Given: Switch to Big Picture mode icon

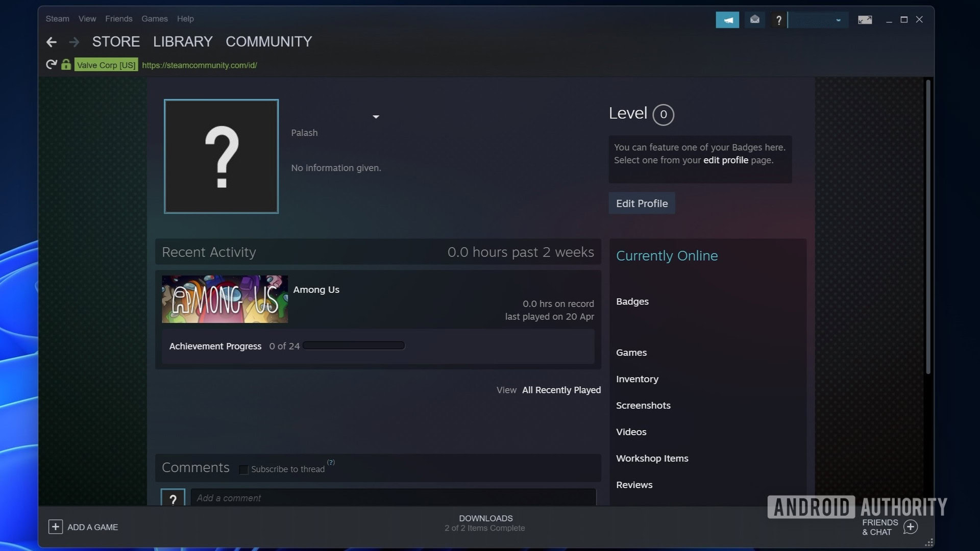Looking at the screenshot, I should pos(865,20).
